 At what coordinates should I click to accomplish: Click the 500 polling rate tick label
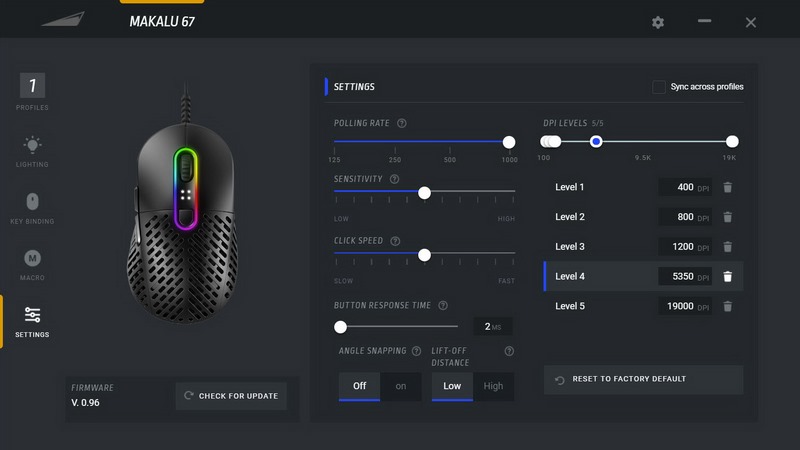point(449,160)
